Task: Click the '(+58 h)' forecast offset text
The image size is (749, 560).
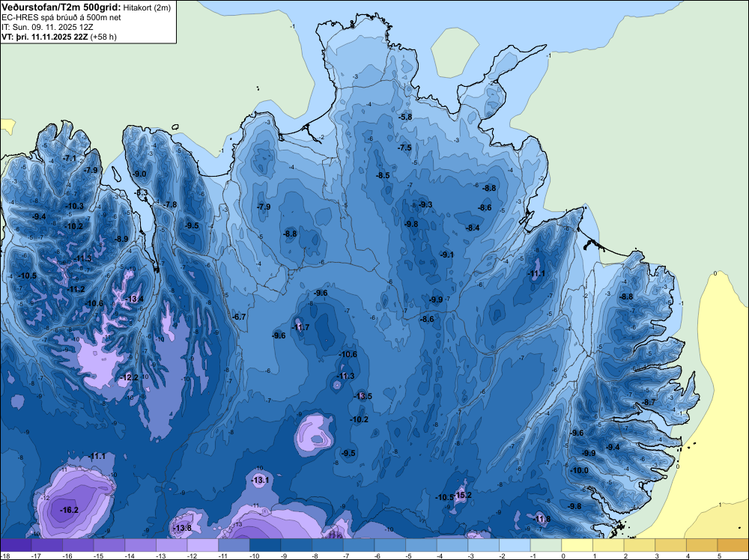Action: pos(103,37)
